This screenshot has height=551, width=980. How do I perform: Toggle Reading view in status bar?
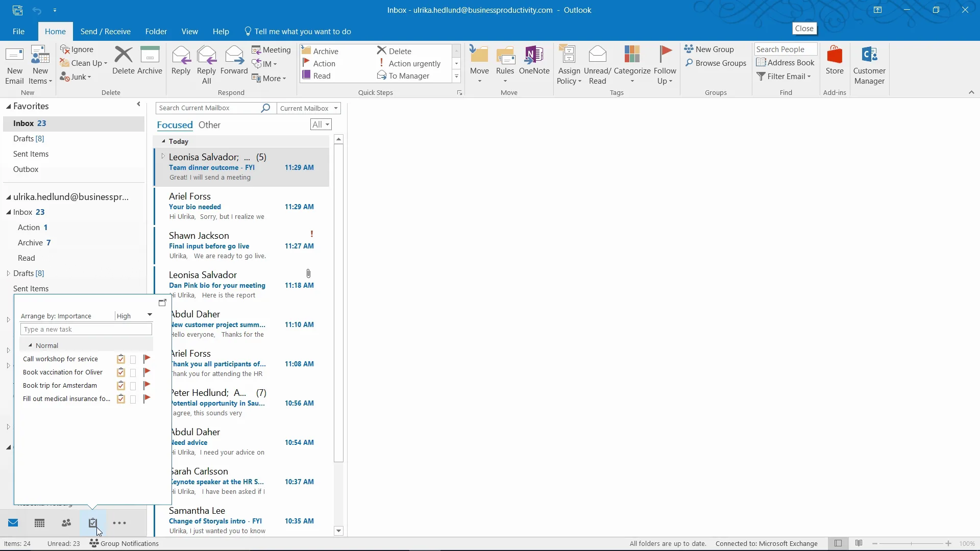click(859, 543)
